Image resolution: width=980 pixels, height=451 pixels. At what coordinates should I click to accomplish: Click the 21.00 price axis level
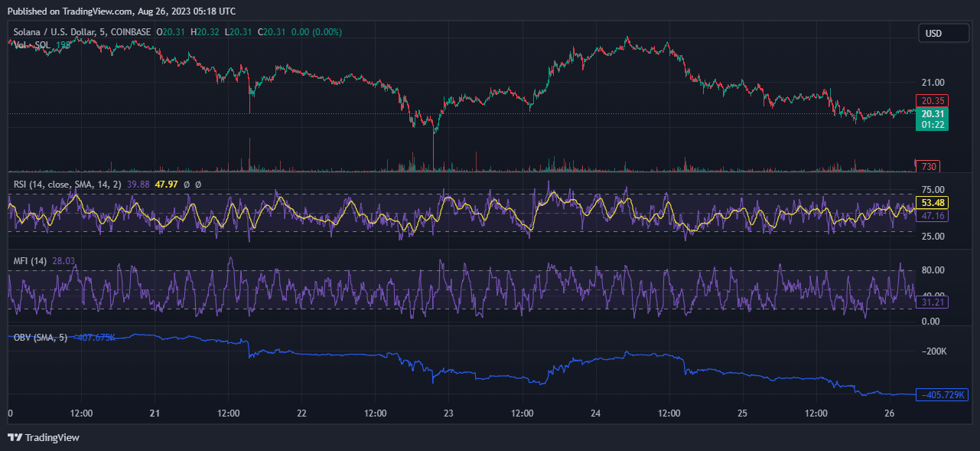tap(933, 83)
